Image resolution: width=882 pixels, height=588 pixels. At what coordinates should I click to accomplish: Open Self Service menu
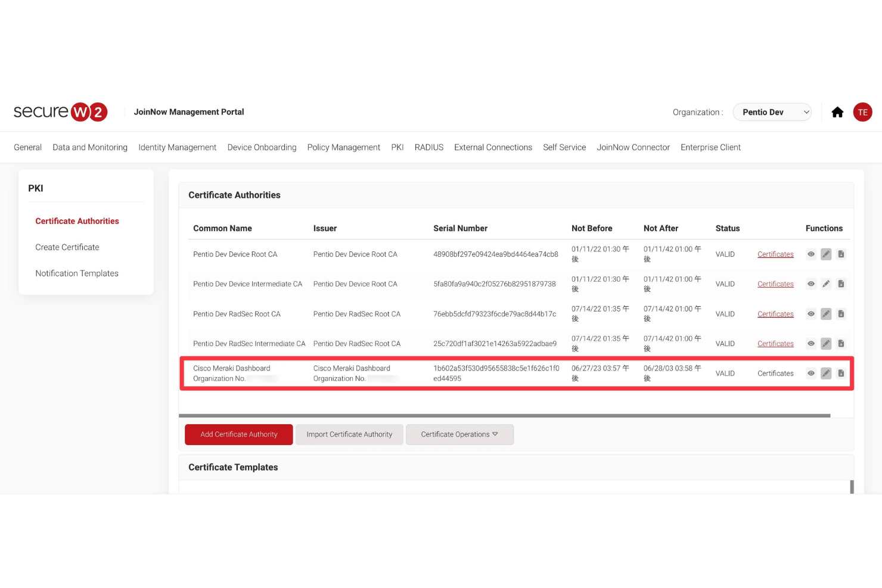pyautogui.click(x=564, y=147)
